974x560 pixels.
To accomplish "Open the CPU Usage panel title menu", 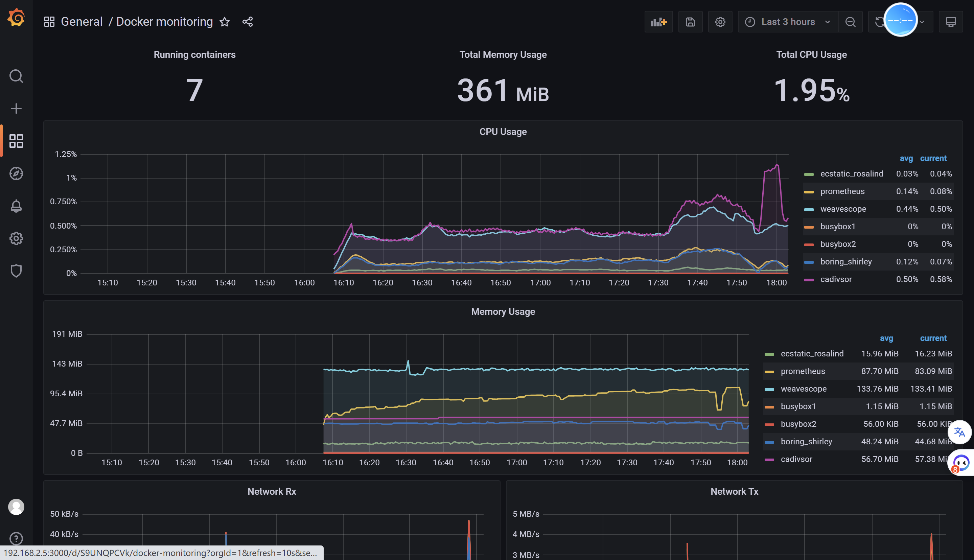I will coord(503,132).
